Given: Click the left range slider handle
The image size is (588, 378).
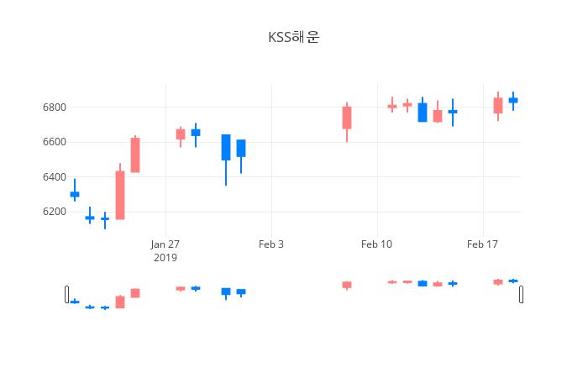Looking at the screenshot, I should (x=66, y=294).
